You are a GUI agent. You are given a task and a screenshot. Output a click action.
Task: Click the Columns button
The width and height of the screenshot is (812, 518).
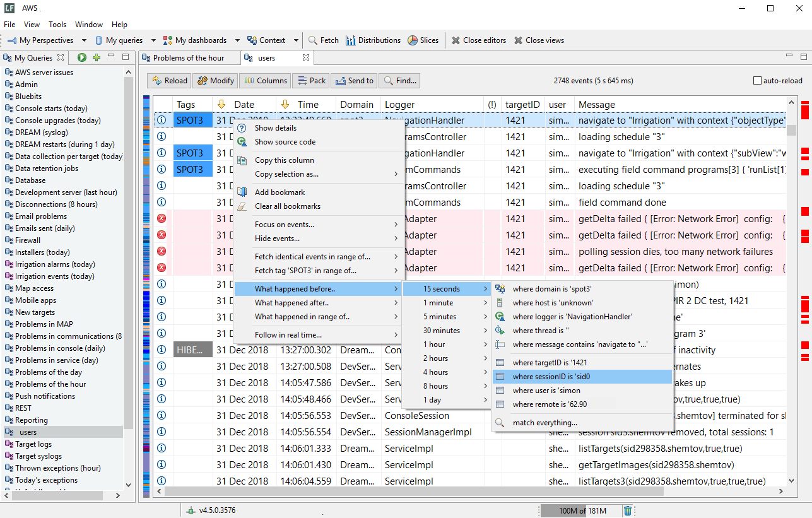[x=265, y=81]
